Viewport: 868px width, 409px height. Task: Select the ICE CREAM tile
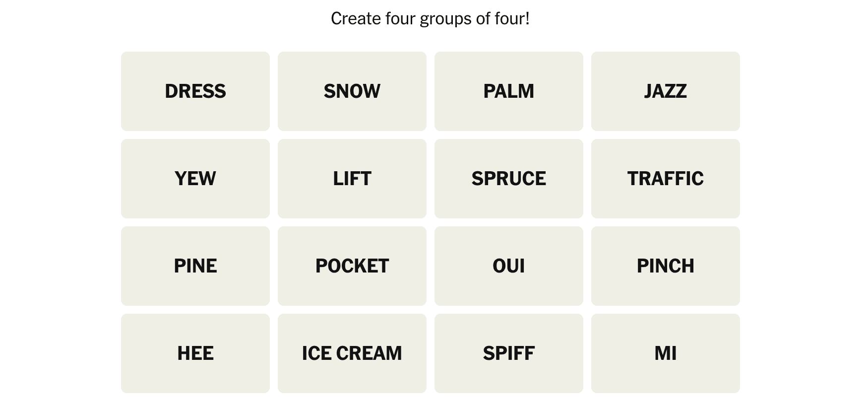pyautogui.click(x=352, y=353)
